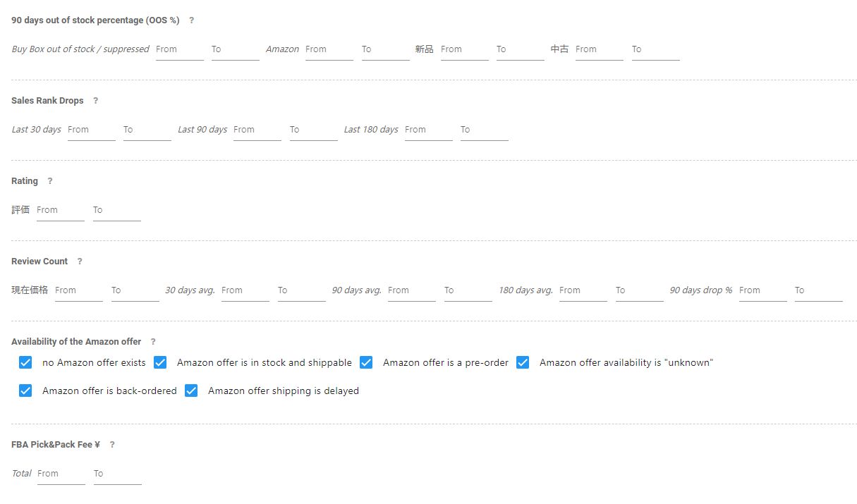Click Review Count 30 days avg. To field
Screen dimensions: 857x504
click(x=302, y=290)
